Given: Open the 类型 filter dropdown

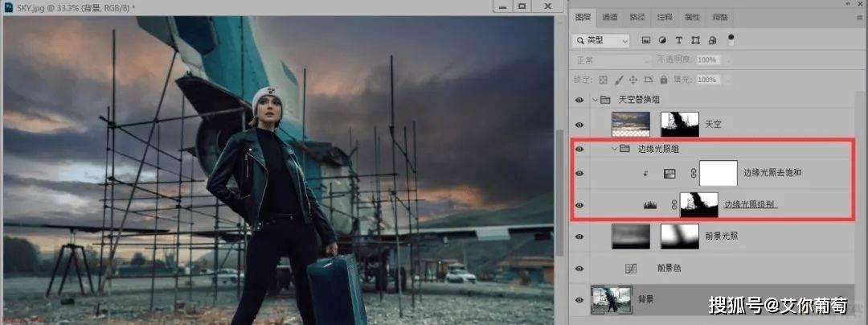Looking at the screenshot, I should pos(600,40).
